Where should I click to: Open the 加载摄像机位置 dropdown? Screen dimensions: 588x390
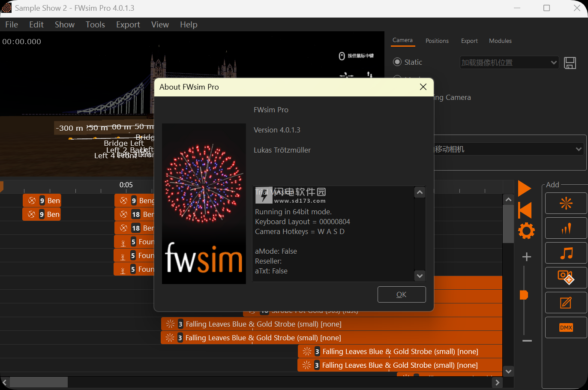point(510,63)
